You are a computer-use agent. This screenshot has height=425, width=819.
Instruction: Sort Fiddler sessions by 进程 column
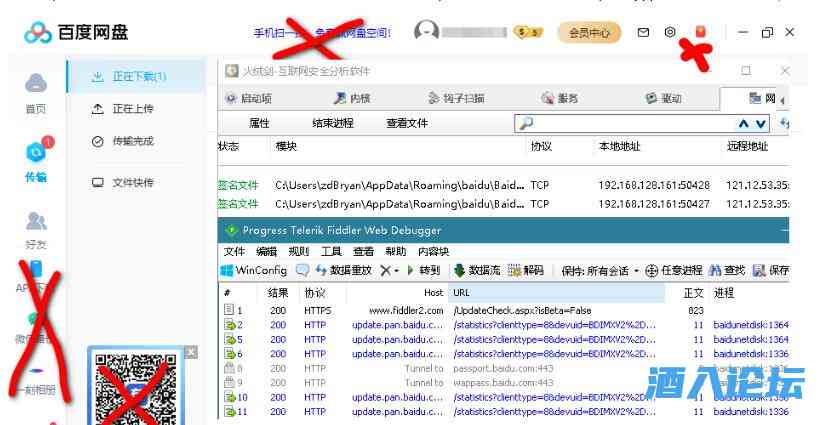(723, 293)
